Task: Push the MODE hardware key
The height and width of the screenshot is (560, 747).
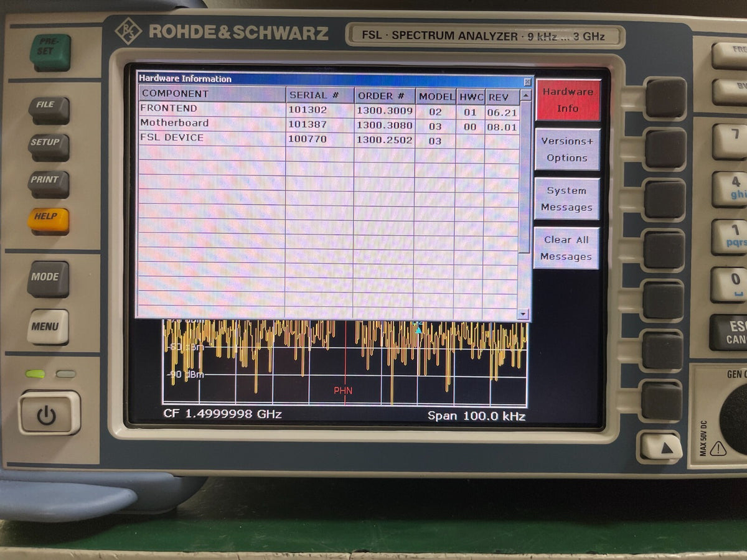Action: 48,279
